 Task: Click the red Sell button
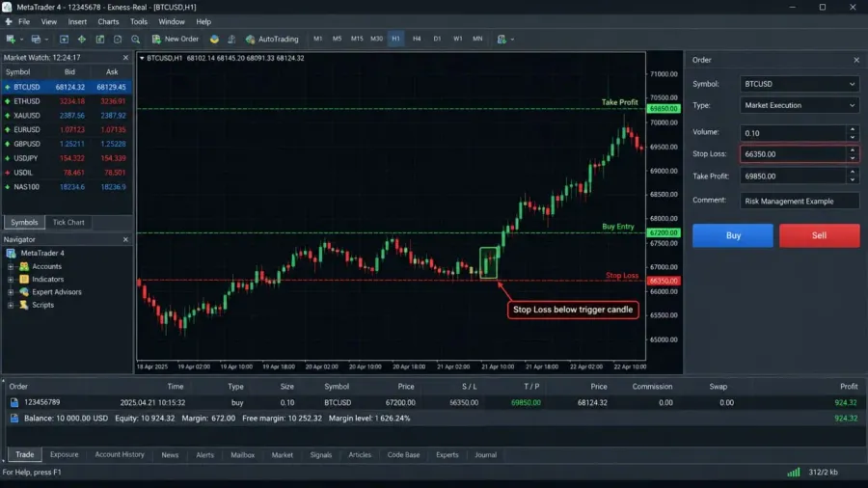pyautogui.click(x=819, y=235)
